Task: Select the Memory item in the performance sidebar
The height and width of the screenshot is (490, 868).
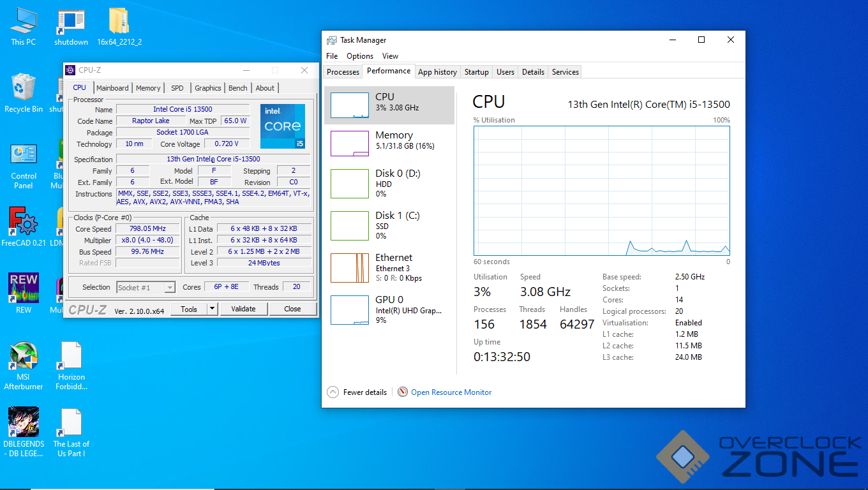Action: click(x=389, y=144)
